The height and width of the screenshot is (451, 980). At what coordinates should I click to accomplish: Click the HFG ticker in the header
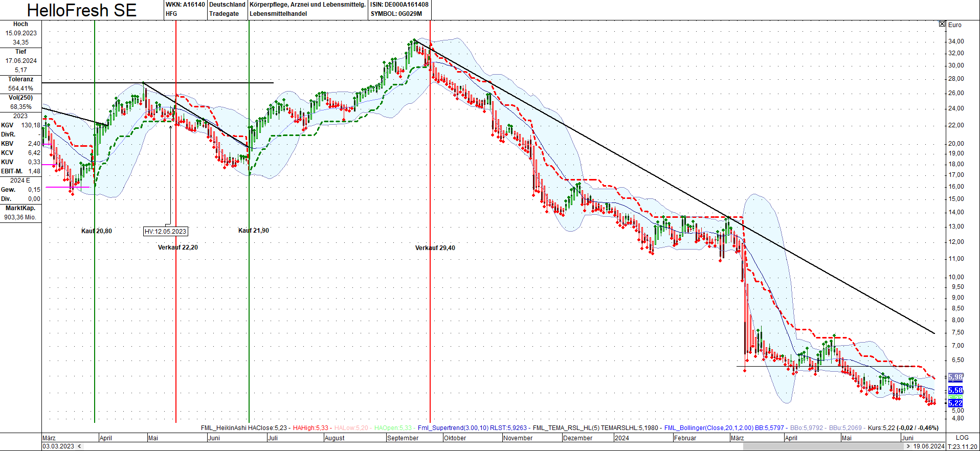point(171,14)
